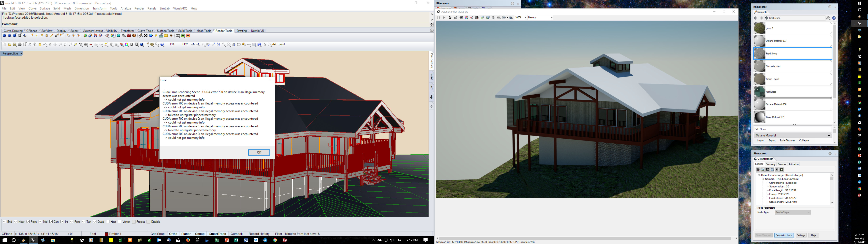Click the Resolution Lock button
The width and height of the screenshot is (868, 244).
tap(783, 235)
